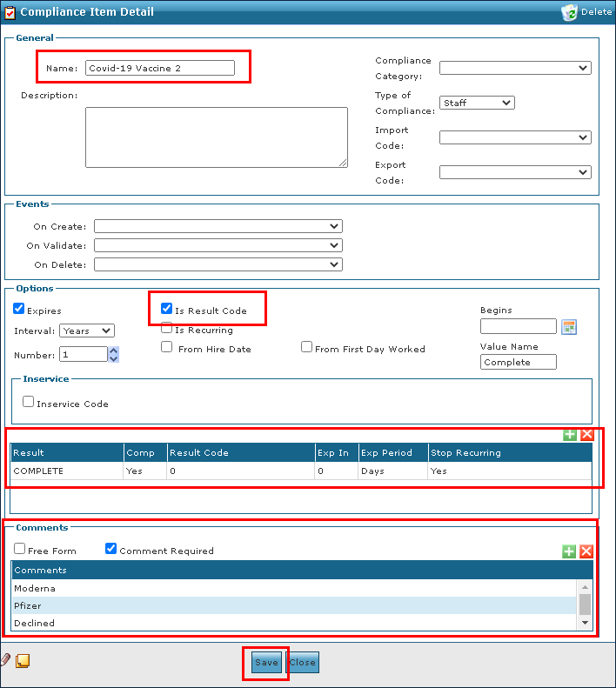Open the On Create event dropdown
The image size is (616, 688).
click(218, 226)
